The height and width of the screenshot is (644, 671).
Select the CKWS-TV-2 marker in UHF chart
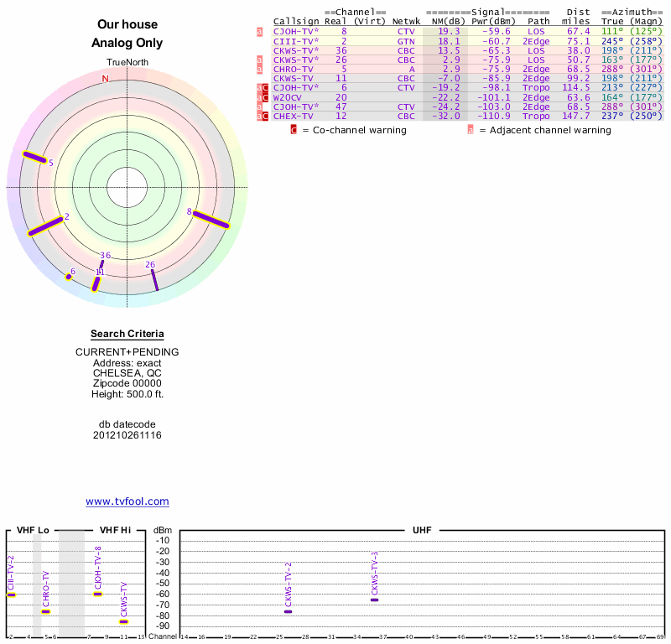pyautogui.click(x=288, y=611)
